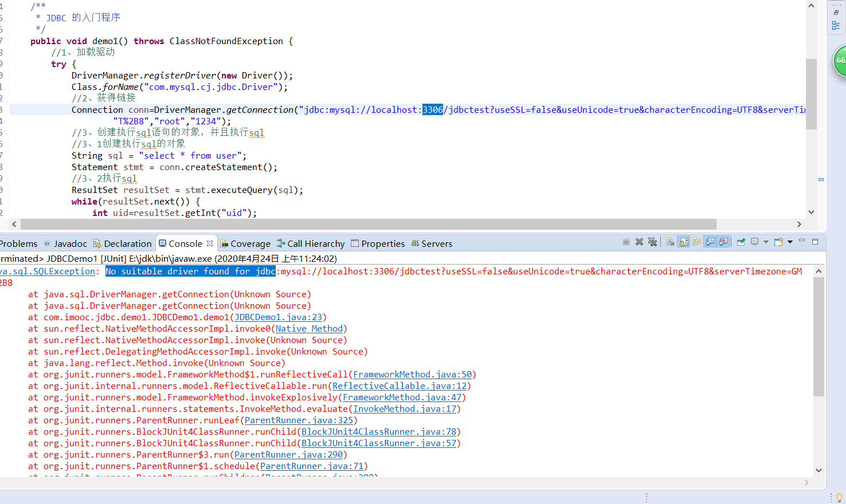
Task: Click the lightbulb tip icon in status bar
Action: click(839, 497)
